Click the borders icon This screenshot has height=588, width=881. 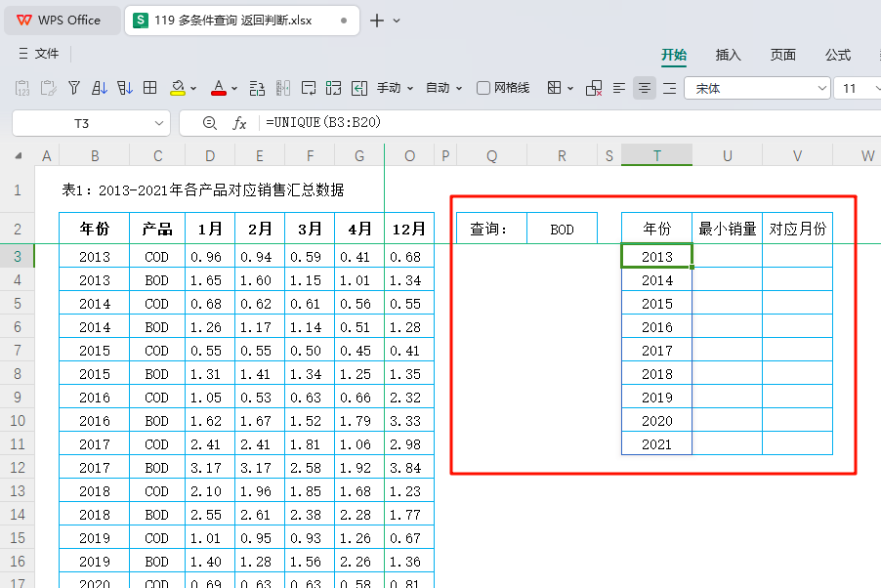[554, 88]
